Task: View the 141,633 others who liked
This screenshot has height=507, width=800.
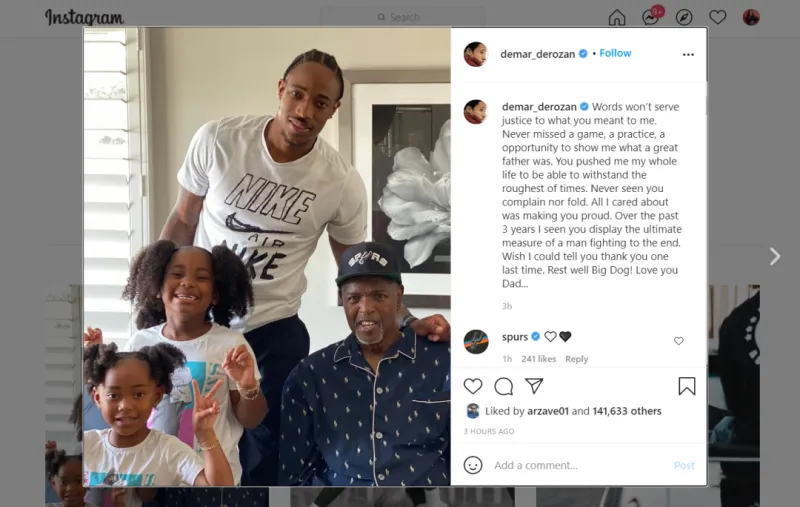Action: [x=627, y=411]
